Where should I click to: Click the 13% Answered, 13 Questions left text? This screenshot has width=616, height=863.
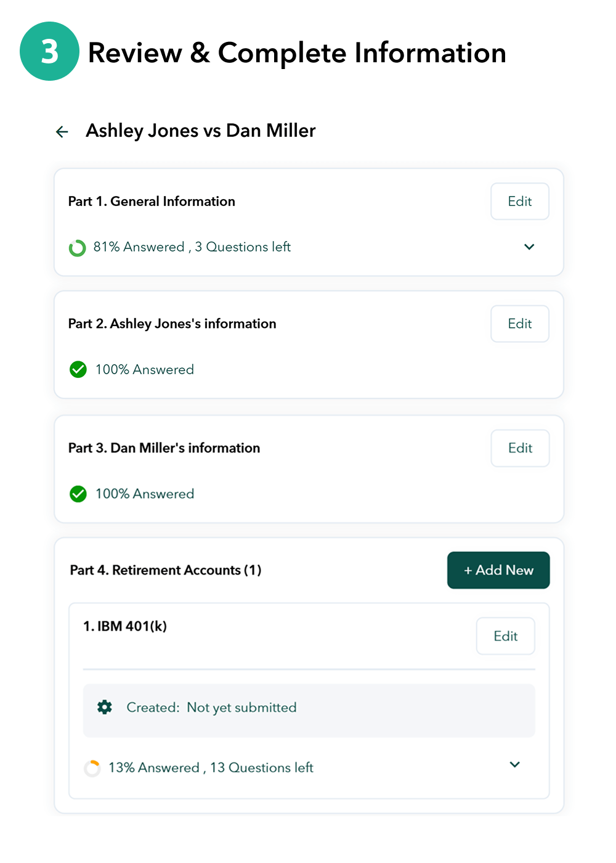211,768
